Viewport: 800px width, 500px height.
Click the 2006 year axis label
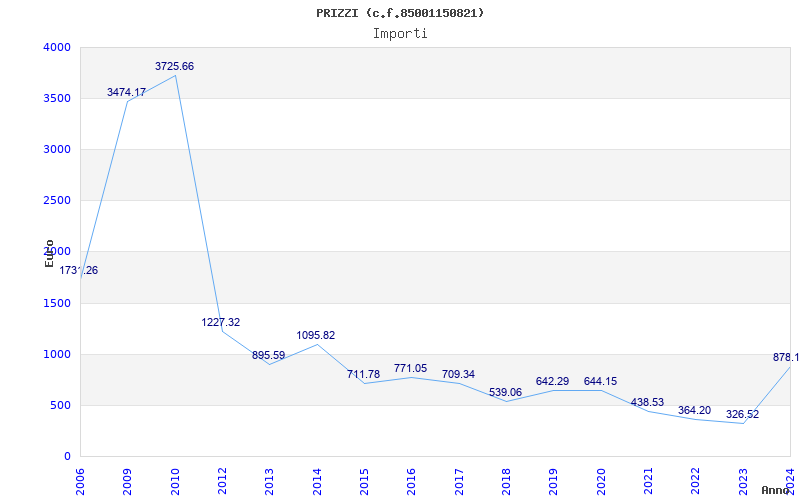click(x=81, y=480)
